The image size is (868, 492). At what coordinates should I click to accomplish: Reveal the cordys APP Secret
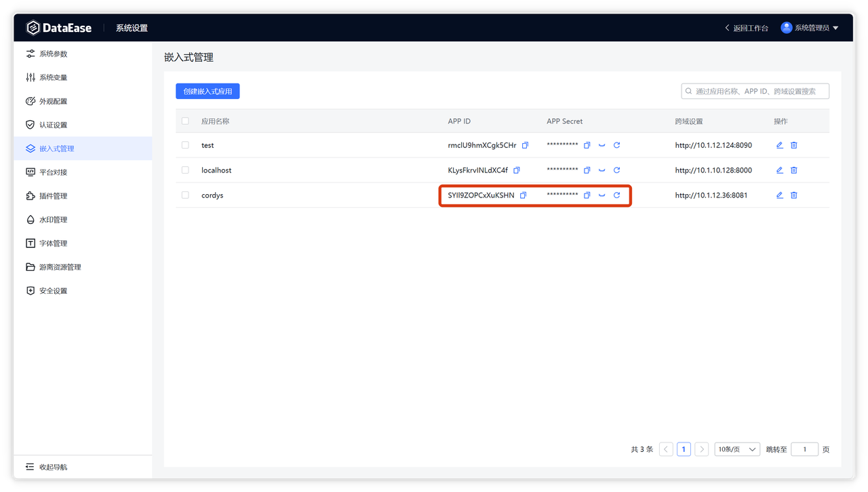point(601,195)
